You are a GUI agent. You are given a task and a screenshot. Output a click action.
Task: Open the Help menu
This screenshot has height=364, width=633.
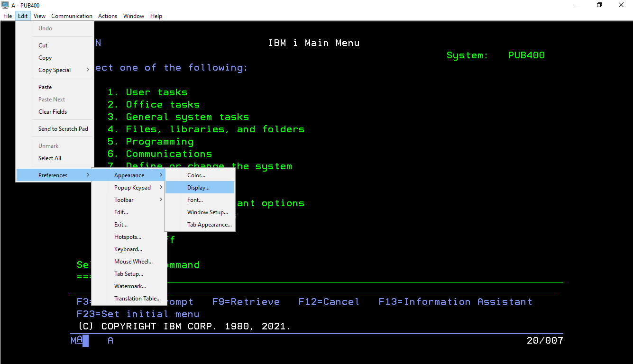(x=156, y=16)
